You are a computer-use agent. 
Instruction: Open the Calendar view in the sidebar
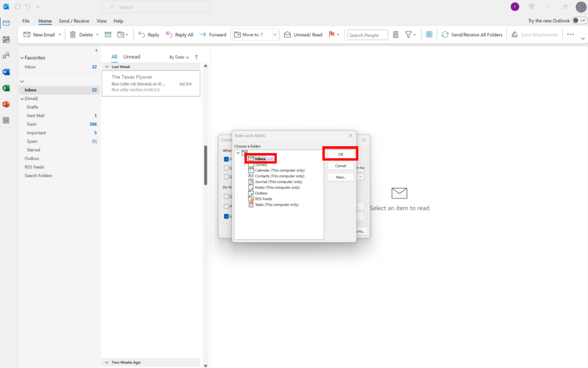(6, 39)
